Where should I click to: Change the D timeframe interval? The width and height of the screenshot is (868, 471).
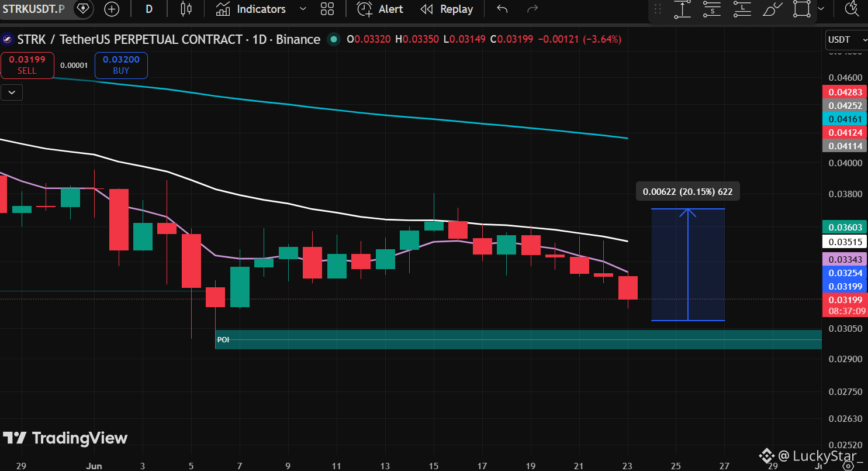(x=149, y=9)
